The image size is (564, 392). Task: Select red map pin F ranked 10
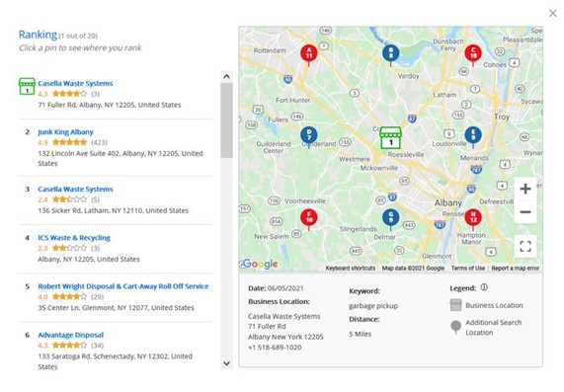[x=308, y=218]
